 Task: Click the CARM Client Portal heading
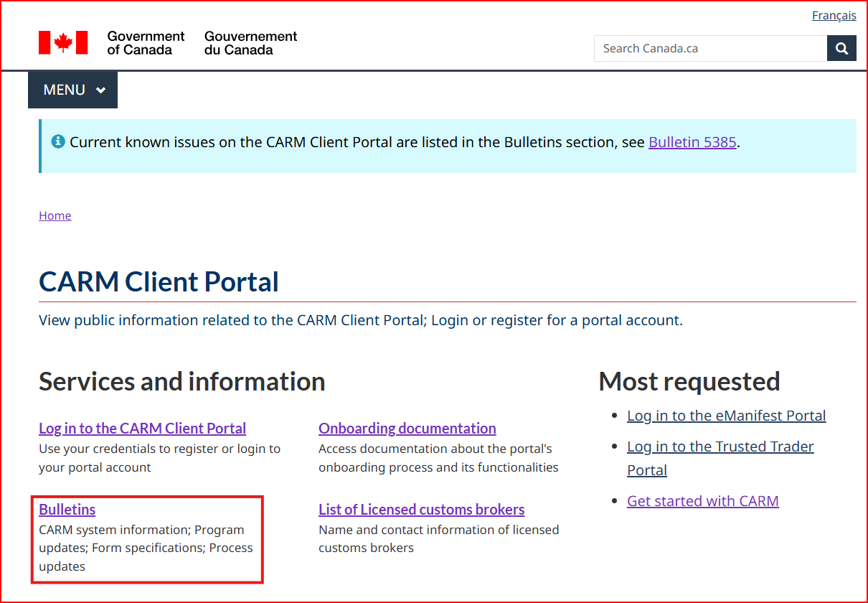[x=159, y=281]
